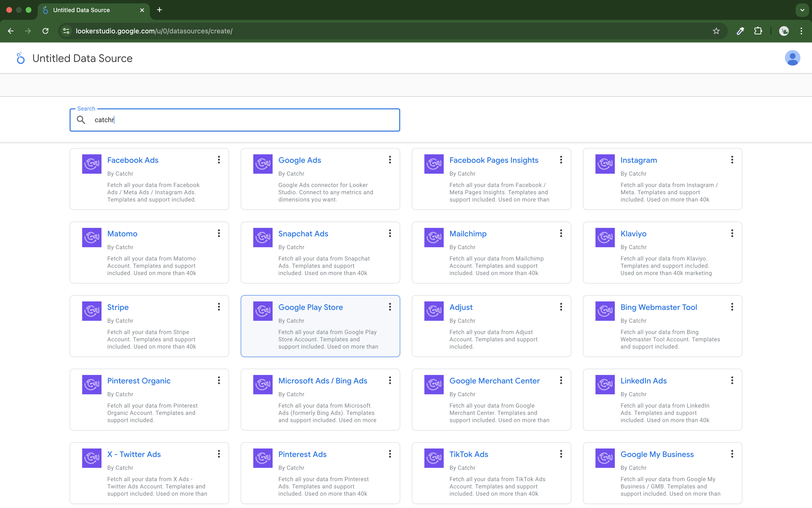Open browser extensions puzzle icon
The image size is (812, 508).
758,31
